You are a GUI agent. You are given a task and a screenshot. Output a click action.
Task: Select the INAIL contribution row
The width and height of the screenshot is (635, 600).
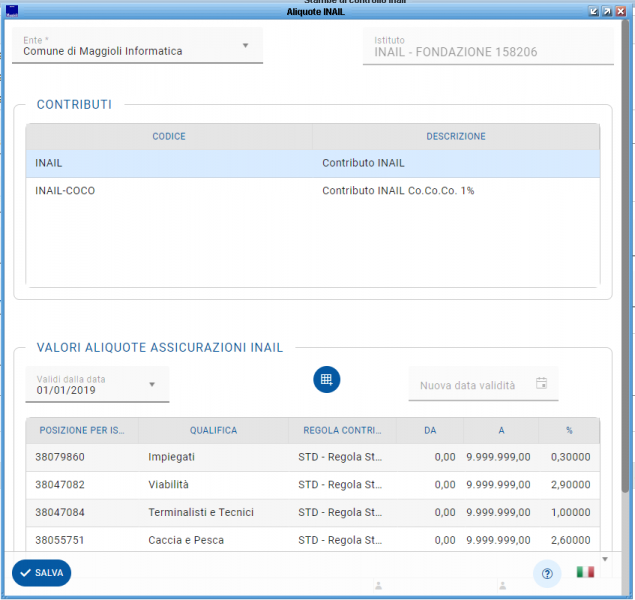coord(312,163)
